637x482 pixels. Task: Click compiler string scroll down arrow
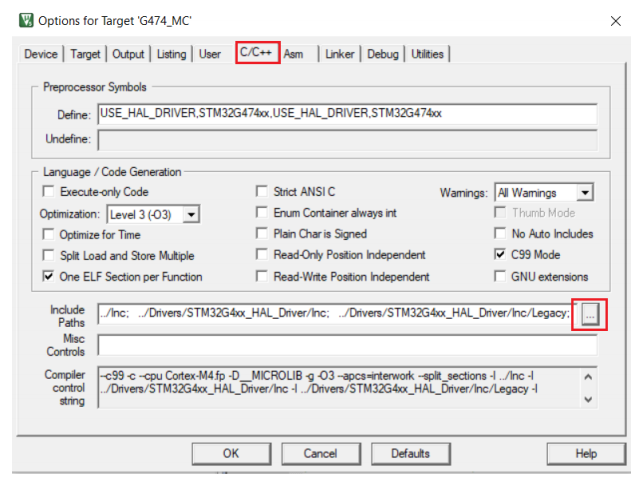click(x=588, y=399)
